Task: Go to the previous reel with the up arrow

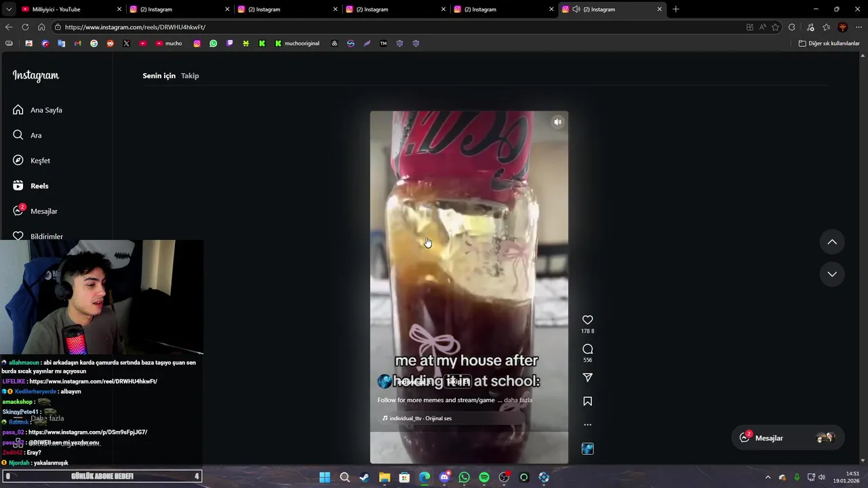Action: [832, 242]
